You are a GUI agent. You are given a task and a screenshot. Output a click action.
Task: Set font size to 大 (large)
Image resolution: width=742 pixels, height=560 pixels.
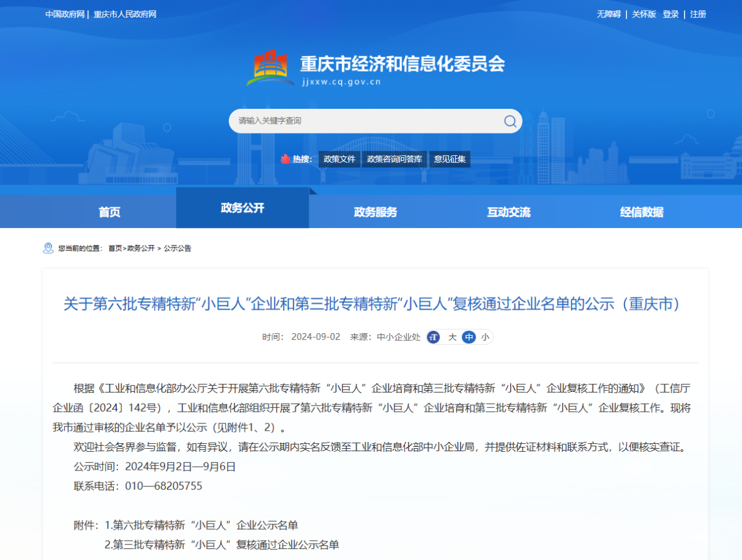pyautogui.click(x=452, y=337)
